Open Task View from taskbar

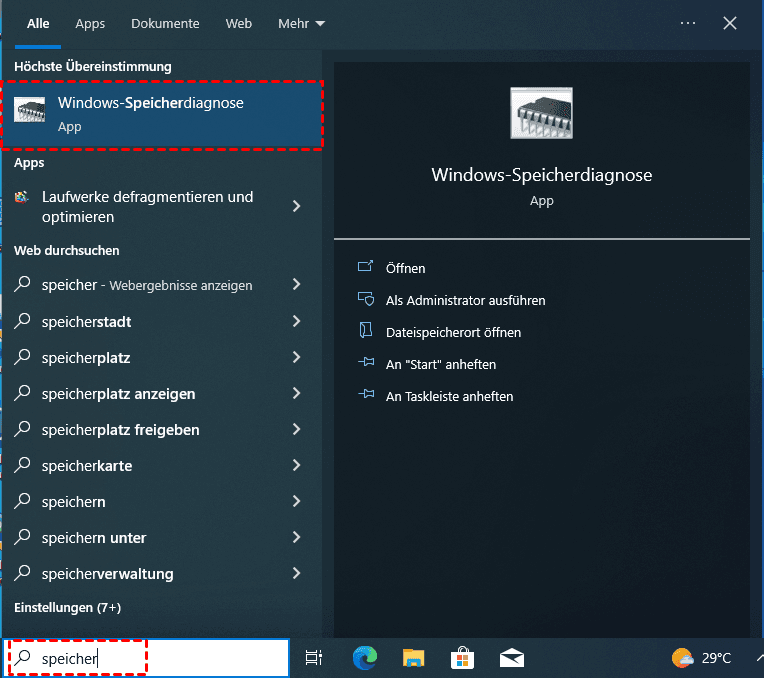click(314, 658)
